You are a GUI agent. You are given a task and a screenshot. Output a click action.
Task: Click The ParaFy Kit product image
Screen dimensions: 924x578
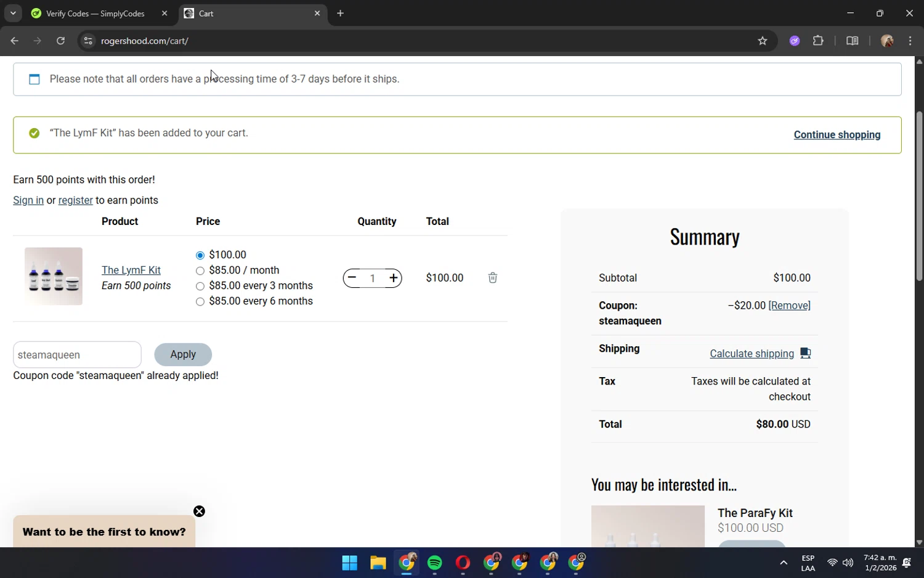tap(648, 526)
